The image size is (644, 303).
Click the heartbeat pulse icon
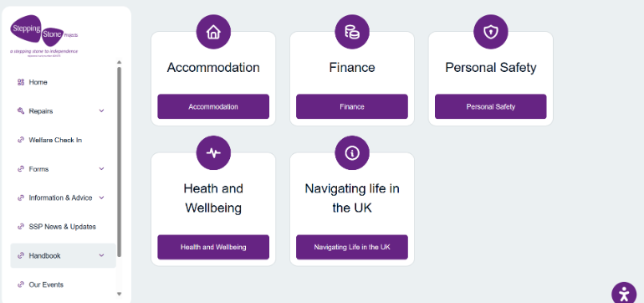click(213, 153)
